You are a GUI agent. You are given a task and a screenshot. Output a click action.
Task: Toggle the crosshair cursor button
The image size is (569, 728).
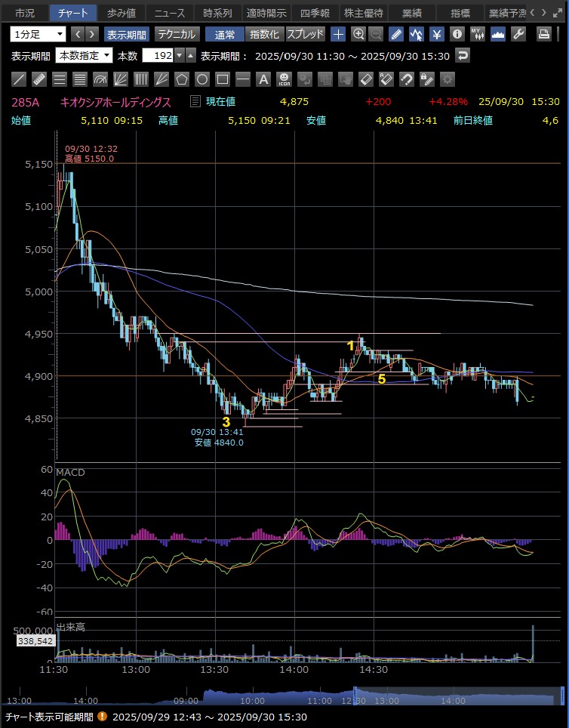coord(339,34)
